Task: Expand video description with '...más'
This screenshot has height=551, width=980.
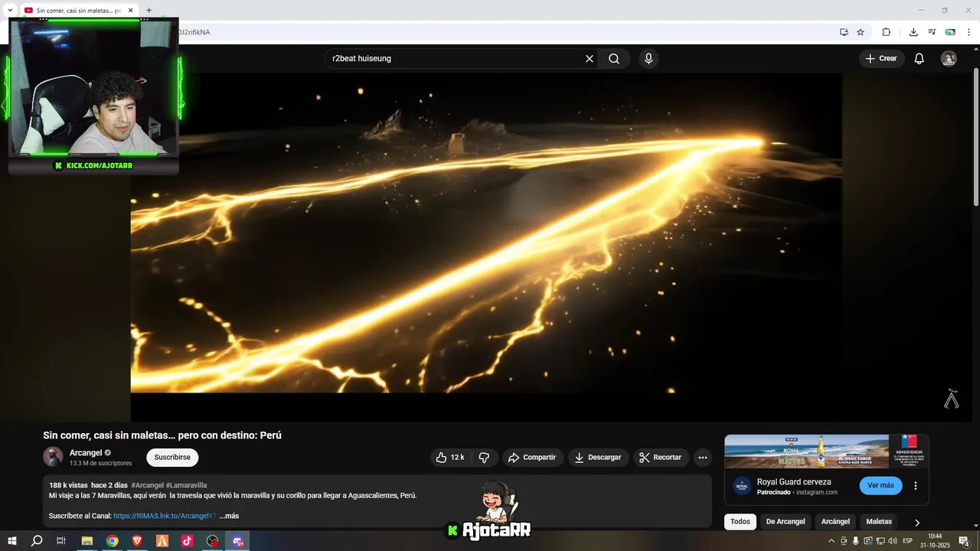Action: [229, 516]
